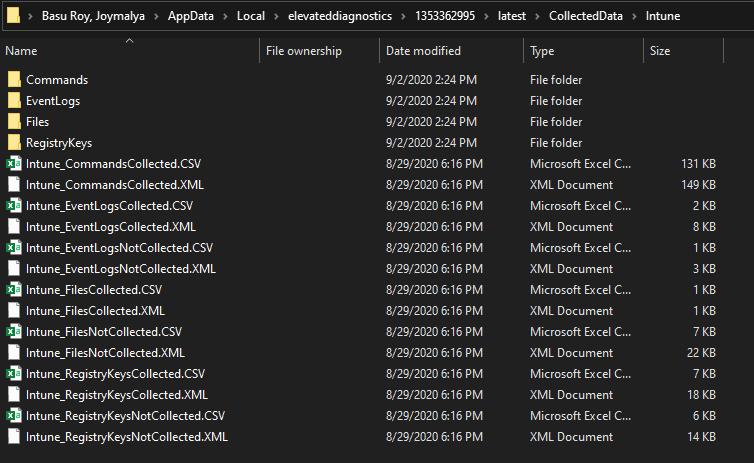The width and height of the screenshot is (754, 463).
Task: Click XML Document type of Intune_FilesCollected.XML
Action: 571,311
